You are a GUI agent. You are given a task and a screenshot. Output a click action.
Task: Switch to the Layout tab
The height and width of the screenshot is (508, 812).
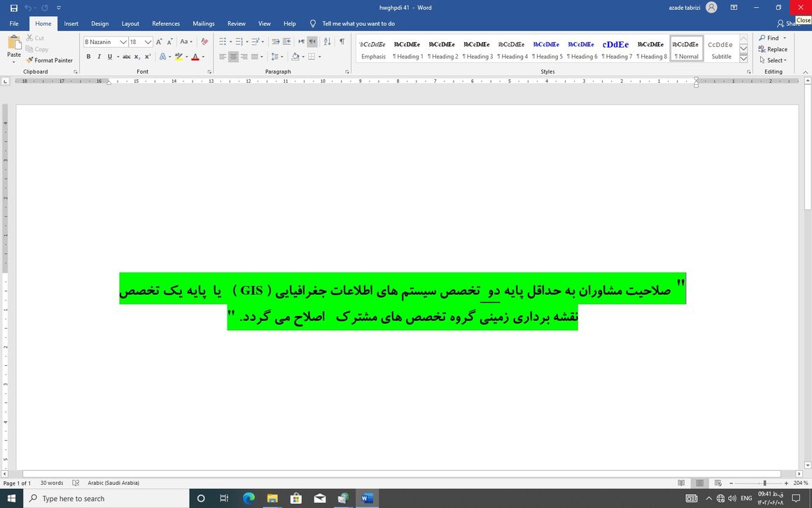tap(130, 24)
